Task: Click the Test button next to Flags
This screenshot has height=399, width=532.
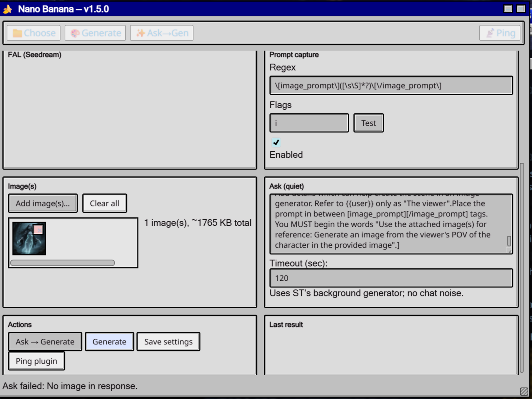Action: pyautogui.click(x=369, y=123)
